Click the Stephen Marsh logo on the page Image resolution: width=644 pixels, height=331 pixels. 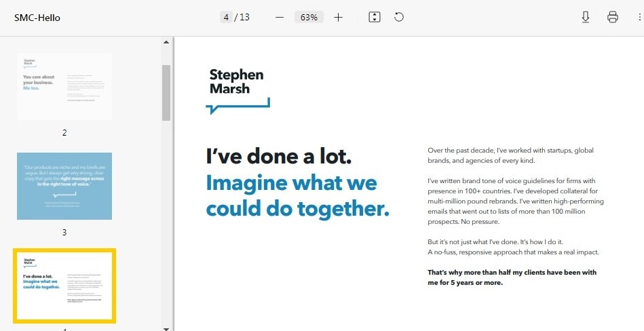[237, 89]
